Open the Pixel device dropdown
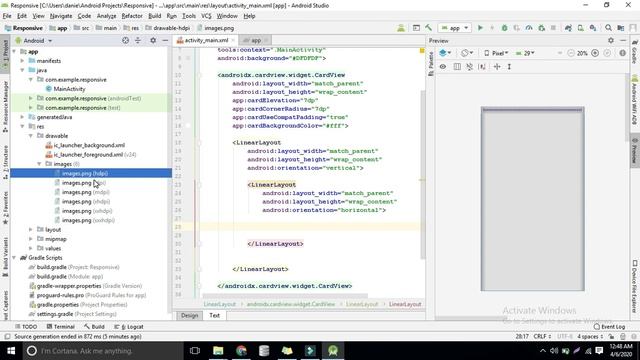640x360 pixels. tap(496, 53)
